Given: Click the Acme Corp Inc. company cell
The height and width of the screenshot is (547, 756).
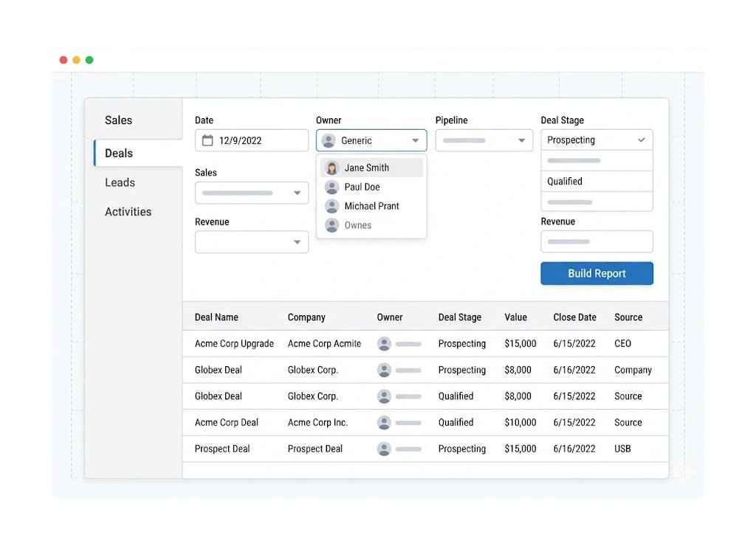Looking at the screenshot, I should [317, 423].
